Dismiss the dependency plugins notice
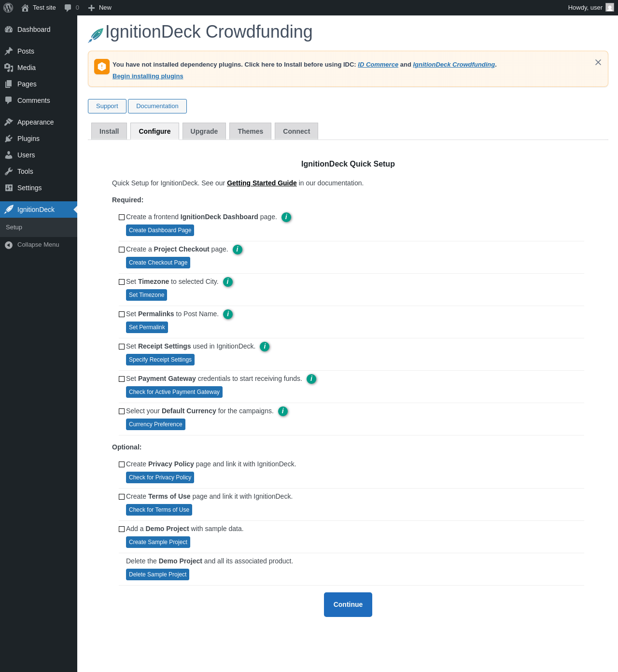Screen dimensions: 618x672 point(598,62)
